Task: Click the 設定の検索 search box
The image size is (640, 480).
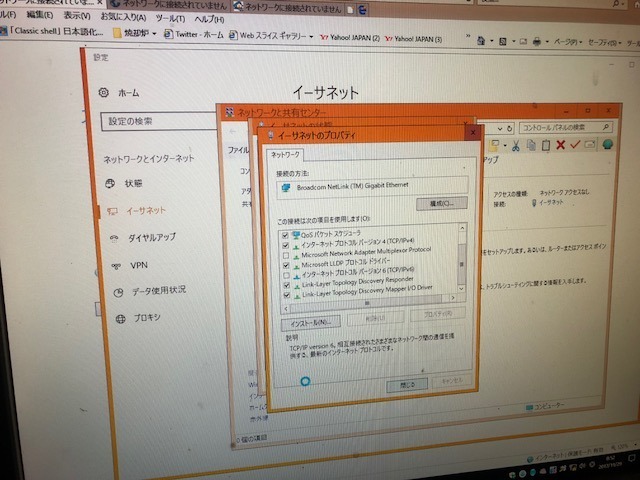Action: point(158,121)
